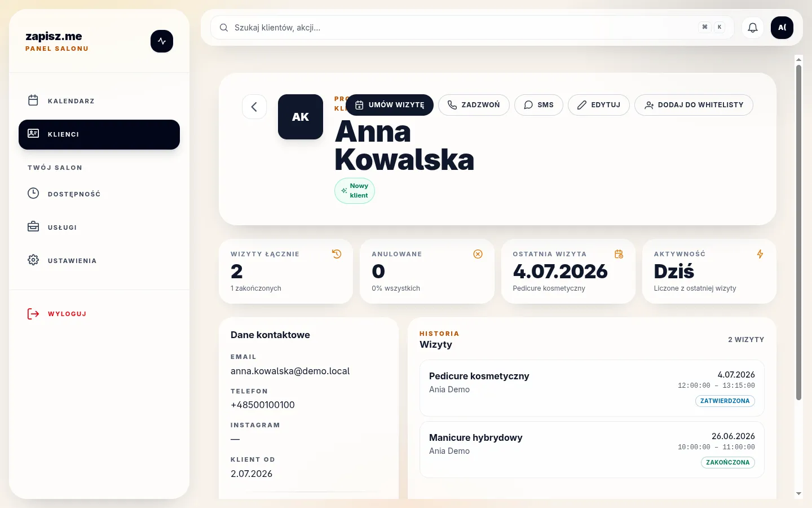The height and width of the screenshot is (508, 812).
Task: Click the vertical page scrollbar
Action: pyautogui.click(x=798, y=233)
